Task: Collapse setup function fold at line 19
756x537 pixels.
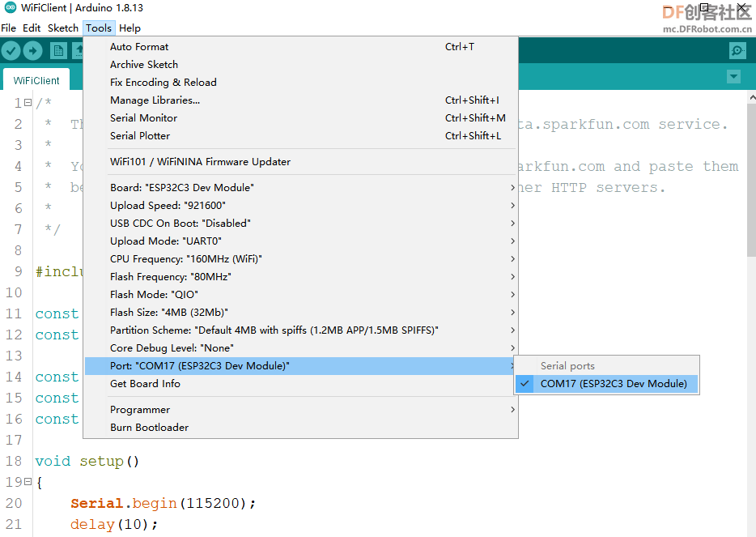Action: tap(28, 482)
